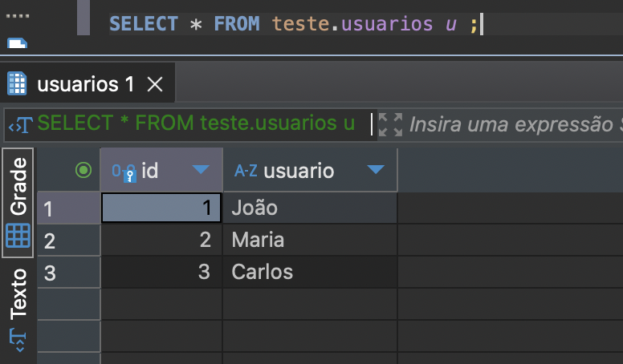Select id cell with value 1
The image size is (623, 364).
pos(161,208)
